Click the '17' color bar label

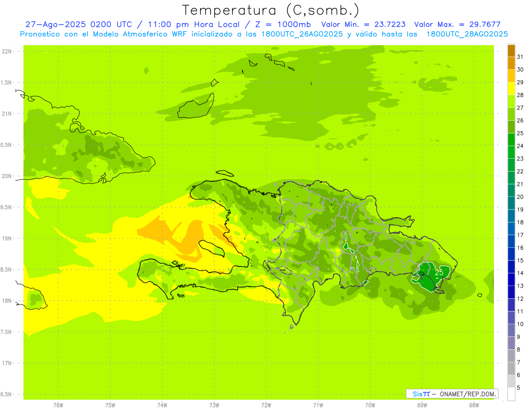(x=520, y=235)
